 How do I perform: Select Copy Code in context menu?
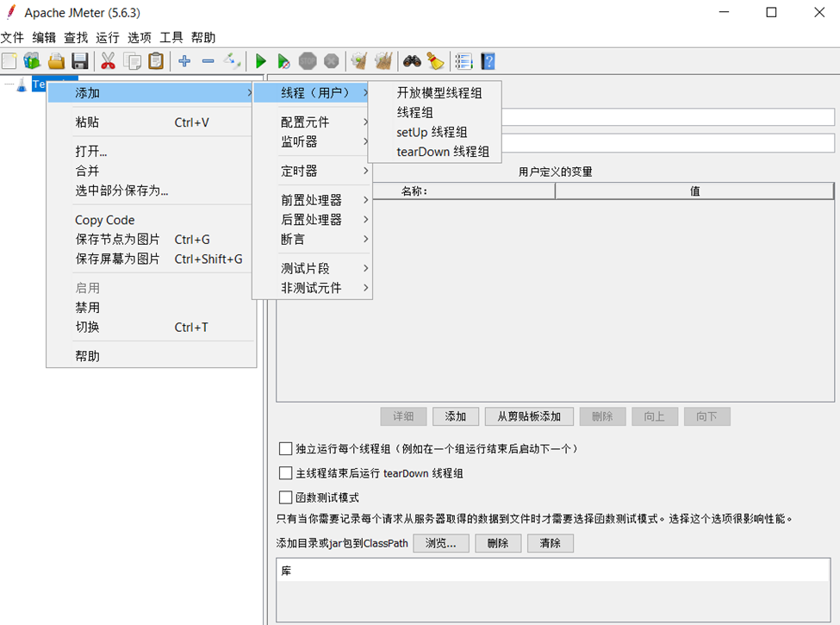[x=150, y=220]
